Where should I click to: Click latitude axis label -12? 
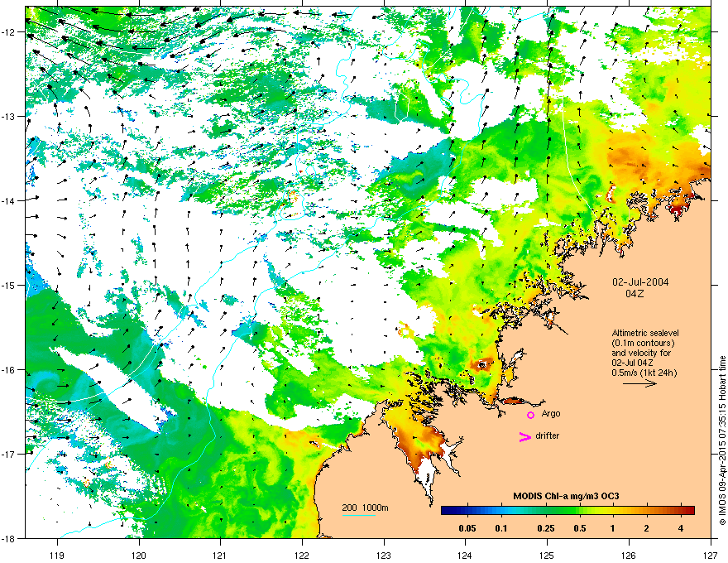[9, 31]
